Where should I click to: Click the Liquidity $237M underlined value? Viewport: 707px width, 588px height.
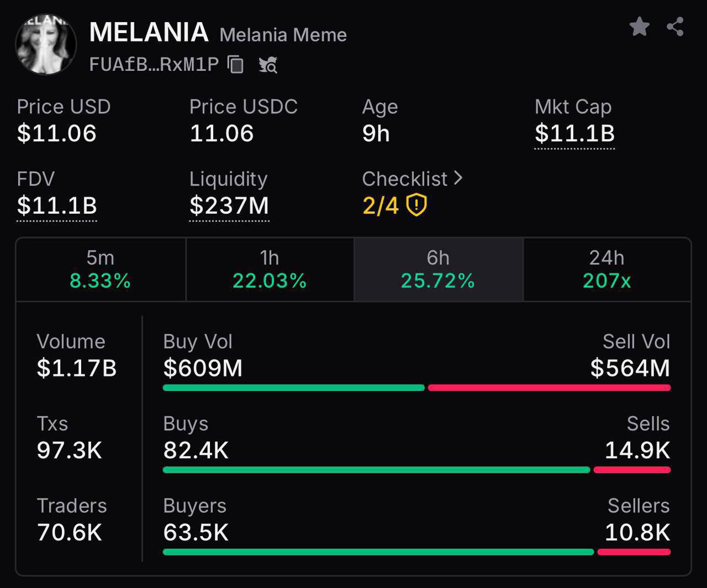point(229,206)
